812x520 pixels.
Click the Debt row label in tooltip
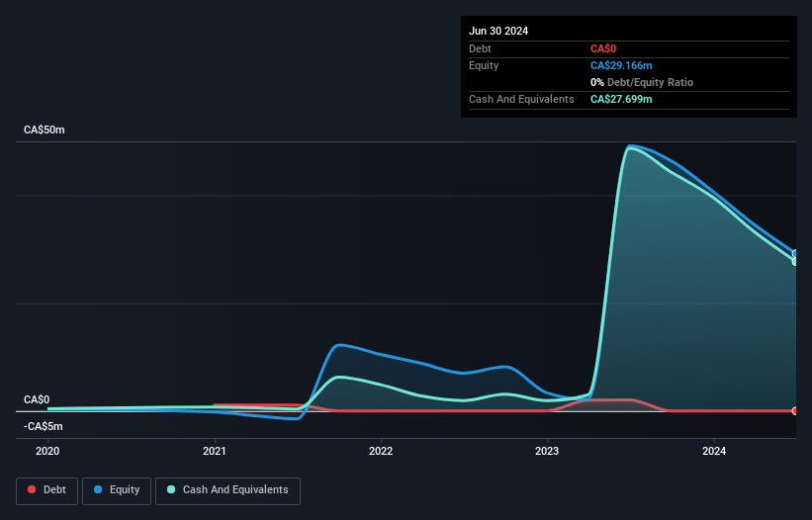[480, 48]
